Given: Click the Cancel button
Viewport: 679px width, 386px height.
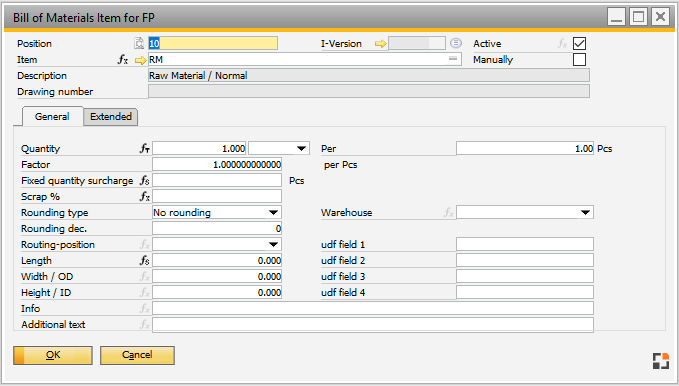Looking at the screenshot, I should pos(137,355).
